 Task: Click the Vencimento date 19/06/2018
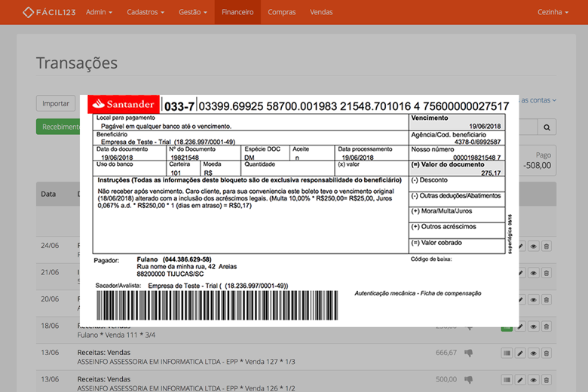click(485, 127)
